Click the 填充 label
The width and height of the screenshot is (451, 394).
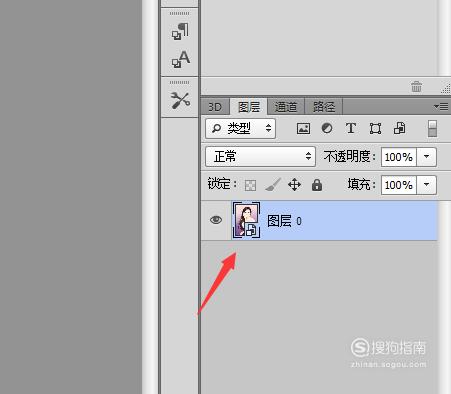tap(362, 185)
